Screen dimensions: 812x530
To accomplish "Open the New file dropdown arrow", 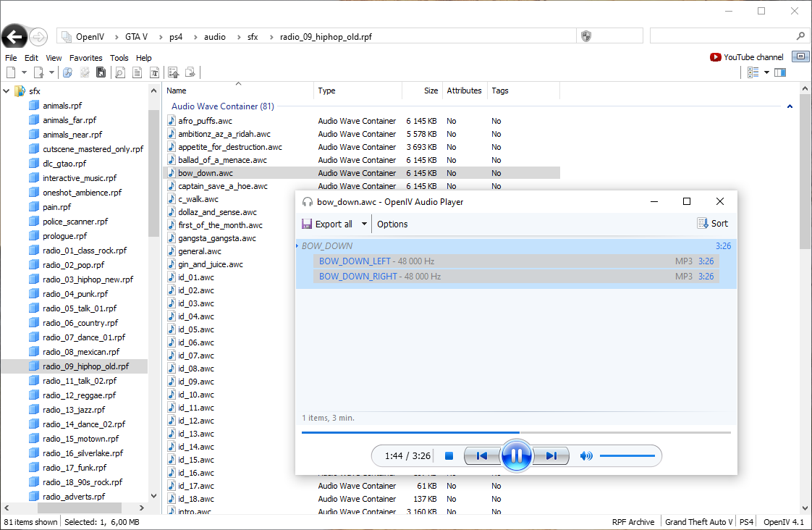I will 24,72.
